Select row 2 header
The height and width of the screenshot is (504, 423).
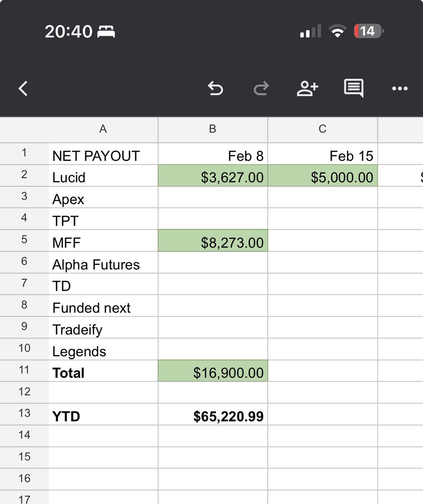tap(24, 175)
